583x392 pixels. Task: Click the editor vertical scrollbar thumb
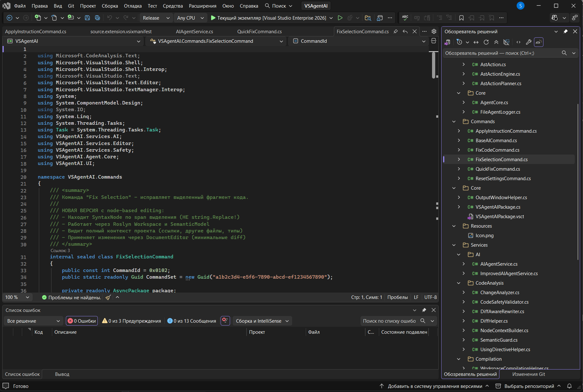[x=434, y=65]
